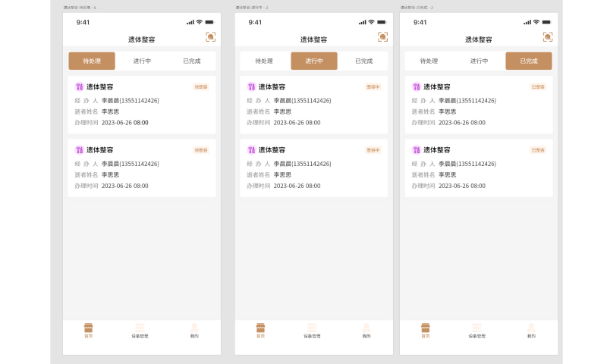Tap the scan icon in the left phone screen
The image size is (607, 364).
coord(210,37)
